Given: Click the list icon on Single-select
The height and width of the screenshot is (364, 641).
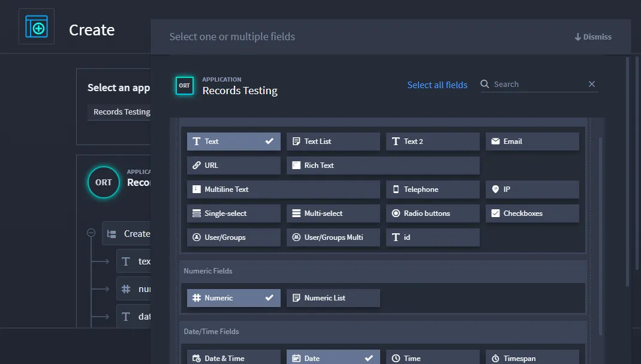Looking at the screenshot, I should coord(197,213).
